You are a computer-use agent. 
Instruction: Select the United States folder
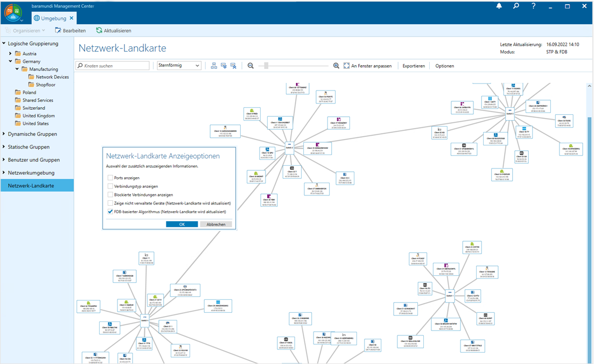point(31,123)
